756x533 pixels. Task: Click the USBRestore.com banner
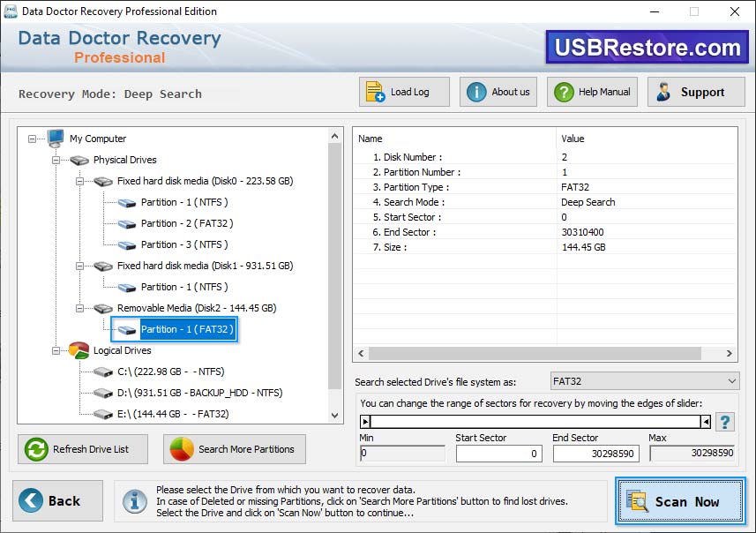tap(647, 48)
